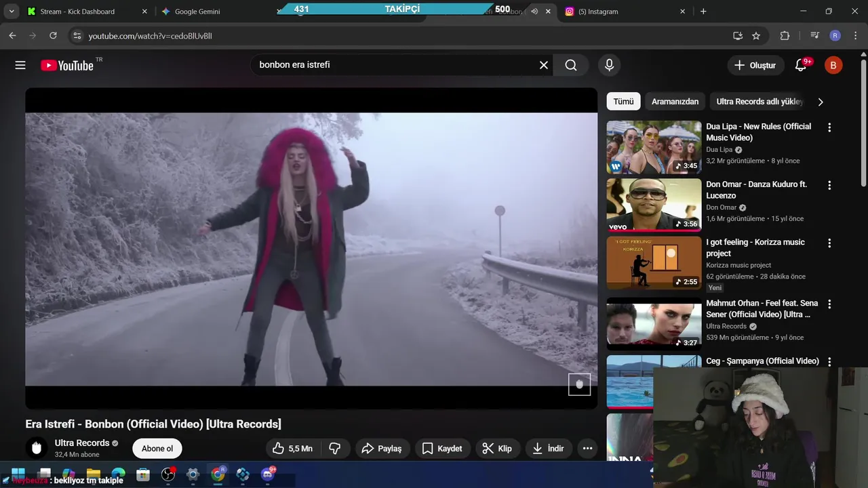
Task: Close the Stream - Kick Dashboard tab
Action: [144, 12]
